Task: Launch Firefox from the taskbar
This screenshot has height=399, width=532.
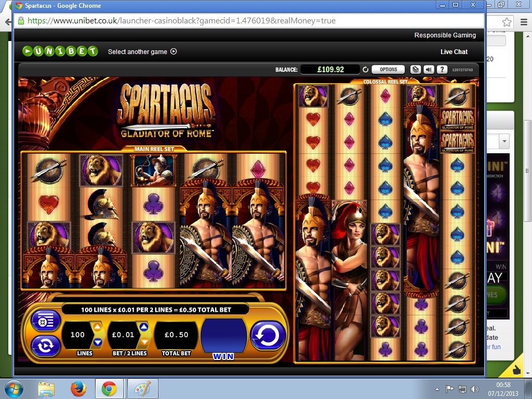Action: click(78, 389)
